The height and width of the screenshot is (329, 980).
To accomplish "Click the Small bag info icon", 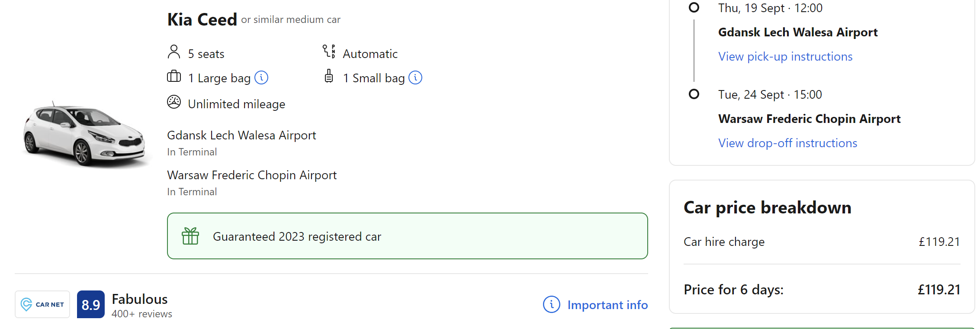I will (x=415, y=77).
